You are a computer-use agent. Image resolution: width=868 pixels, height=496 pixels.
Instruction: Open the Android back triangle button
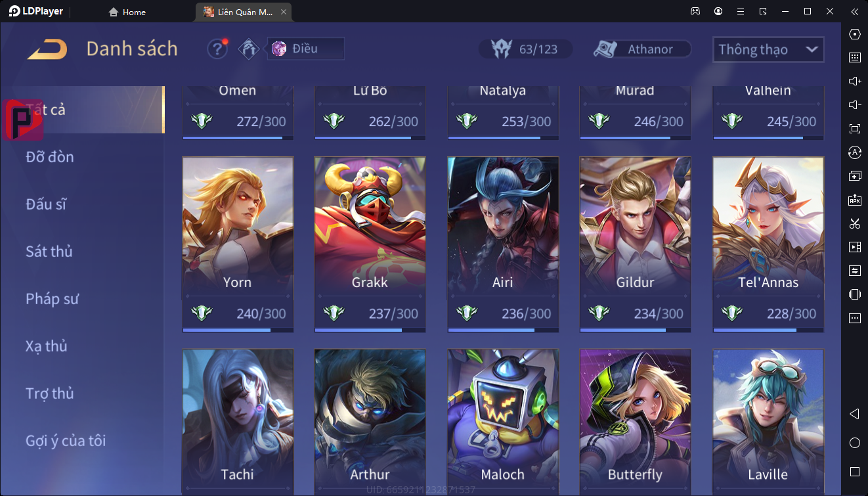(854, 414)
